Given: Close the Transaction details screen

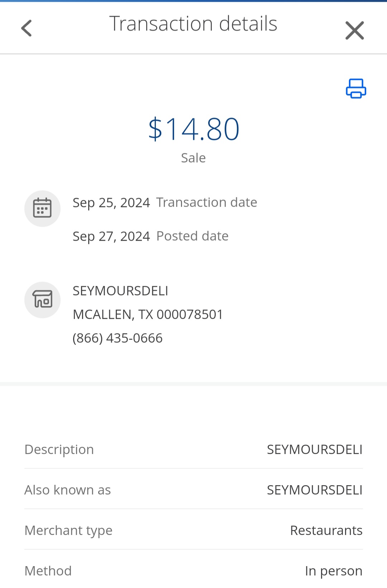Looking at the screenshot, I should pos(354,30).
